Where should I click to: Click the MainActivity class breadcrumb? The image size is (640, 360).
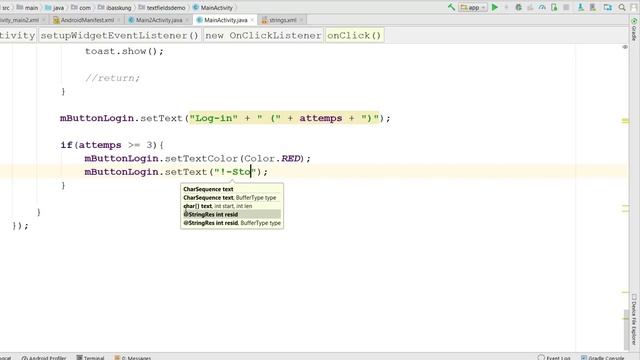coord(213,7)
